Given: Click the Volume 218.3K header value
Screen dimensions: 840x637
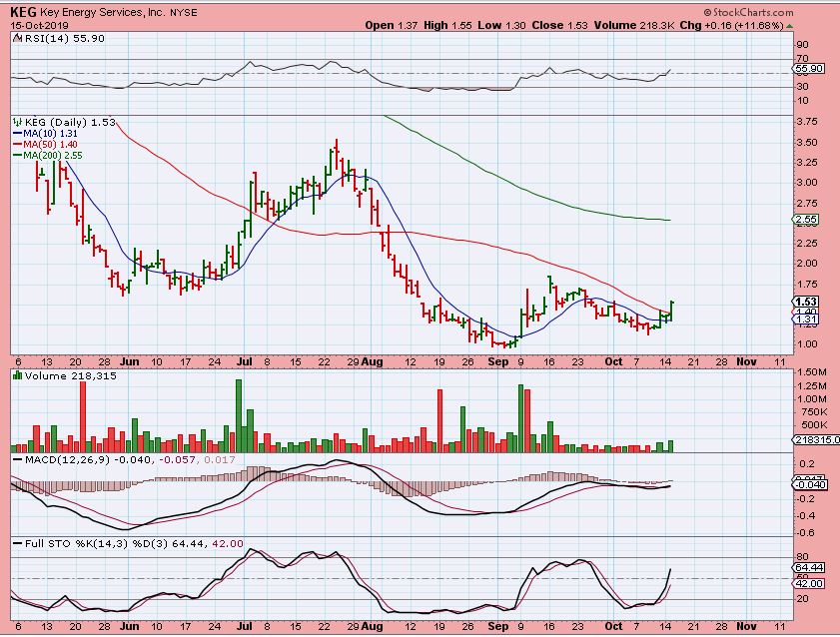Looking at the screenshot, I should [634, 25].
